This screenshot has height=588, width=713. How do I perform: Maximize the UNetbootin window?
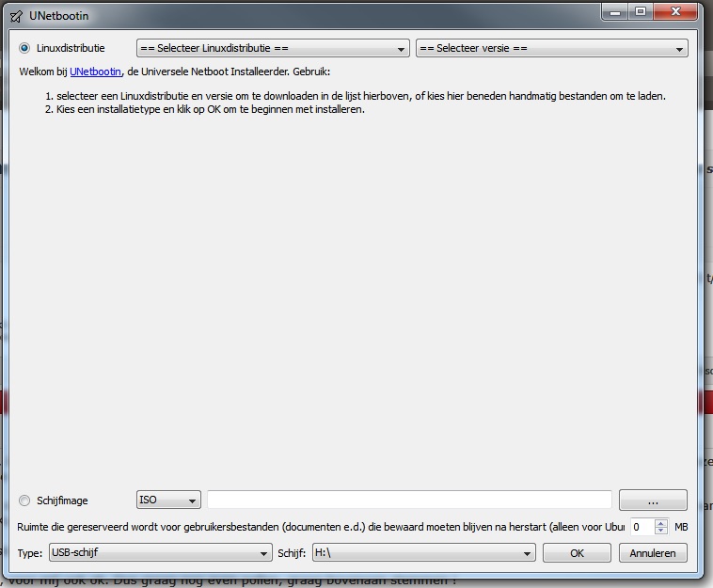tap(641, 12)
